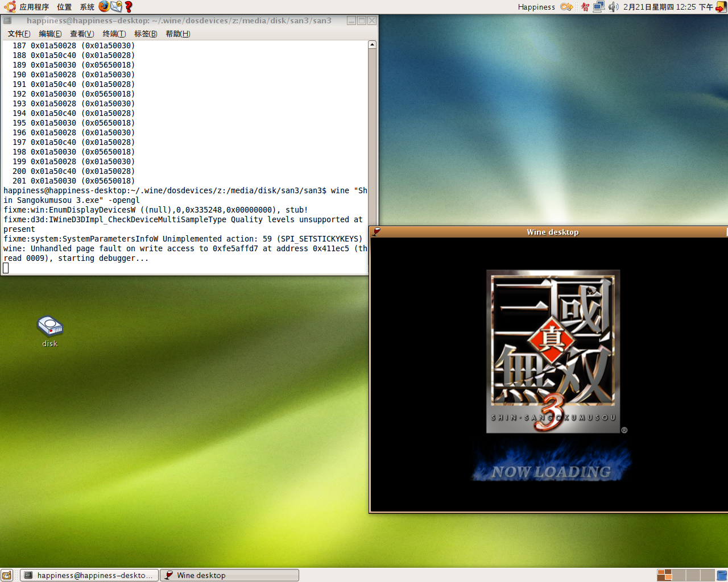Click the terminal scrollbar up arrow

[x=372, y=44]
